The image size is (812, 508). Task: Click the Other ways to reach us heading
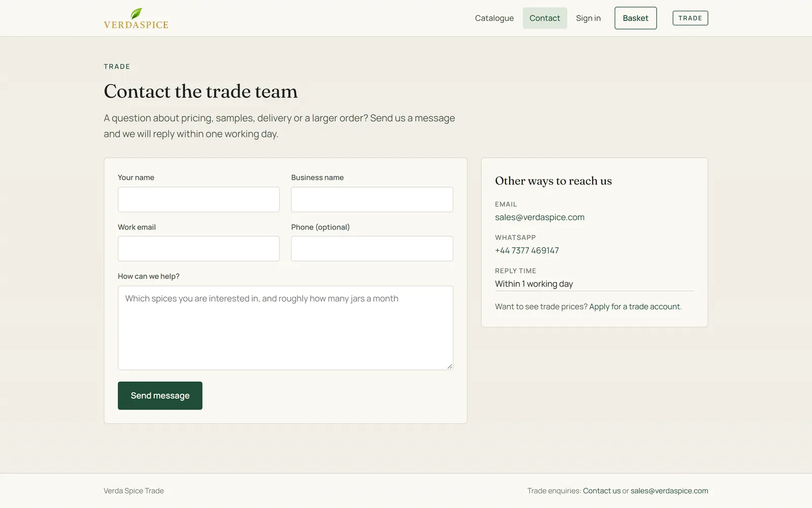(553, 181)
